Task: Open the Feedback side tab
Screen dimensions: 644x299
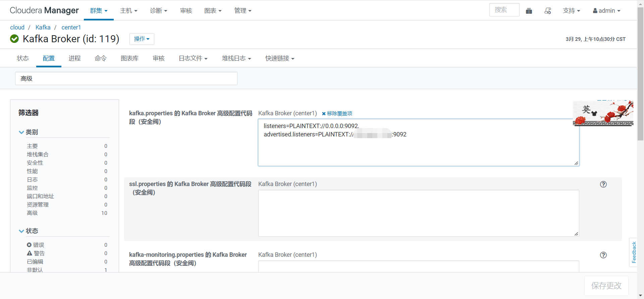Action: 634,252
